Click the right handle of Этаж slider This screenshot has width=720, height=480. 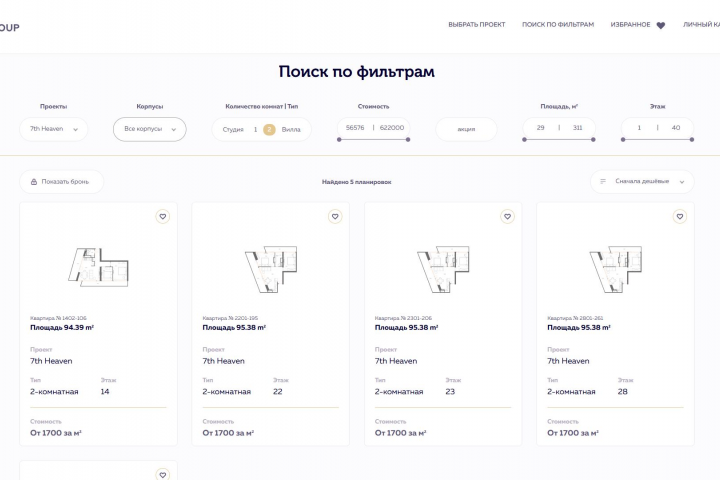point(692,140)
